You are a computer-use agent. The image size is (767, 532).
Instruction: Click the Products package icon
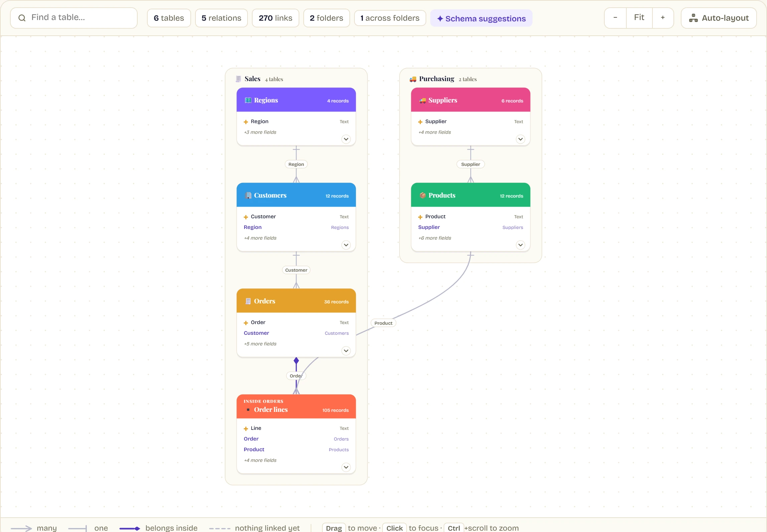pyautogui.click(x=422, y=196)
